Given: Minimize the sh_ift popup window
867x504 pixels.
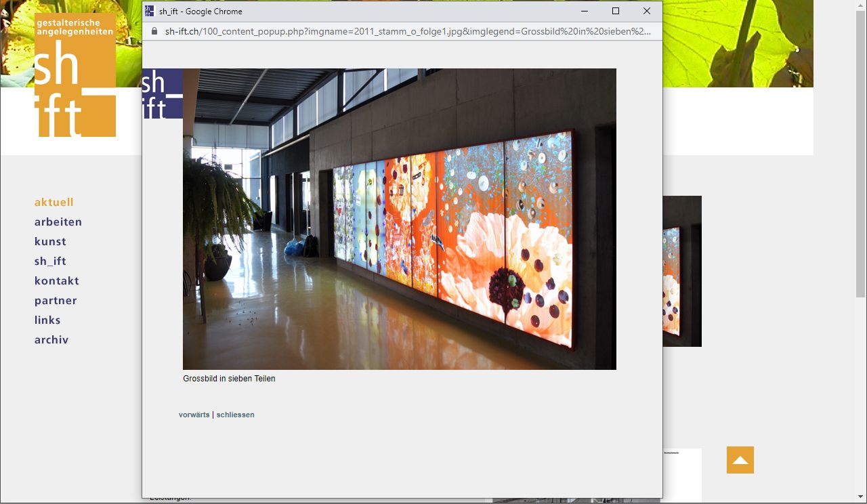Looking at the screenshot, I should tap(584, 11).
